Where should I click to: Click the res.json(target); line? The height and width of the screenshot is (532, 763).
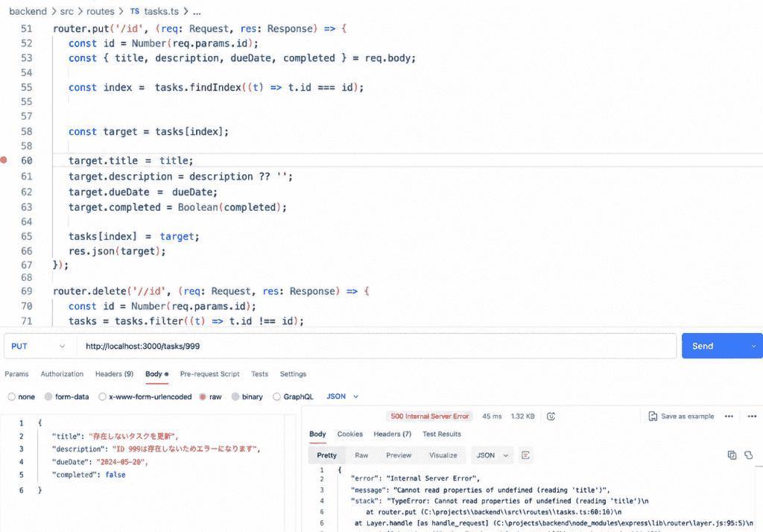117,252
